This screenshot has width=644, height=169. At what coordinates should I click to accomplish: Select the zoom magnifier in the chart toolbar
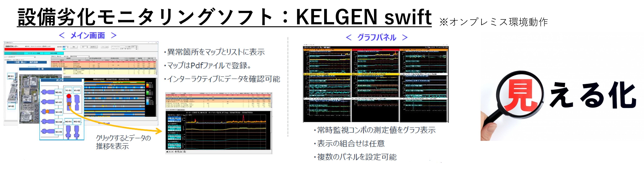tap(178, 152)
